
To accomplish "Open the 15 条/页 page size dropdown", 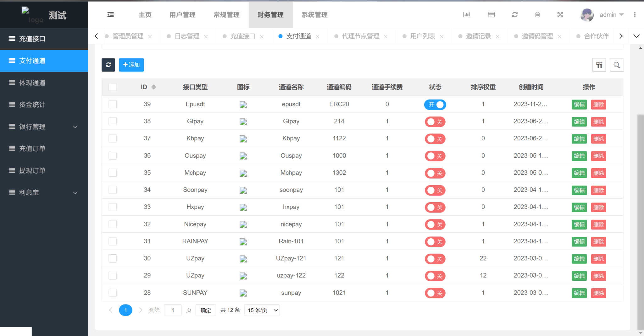I will tap(262, 310).
